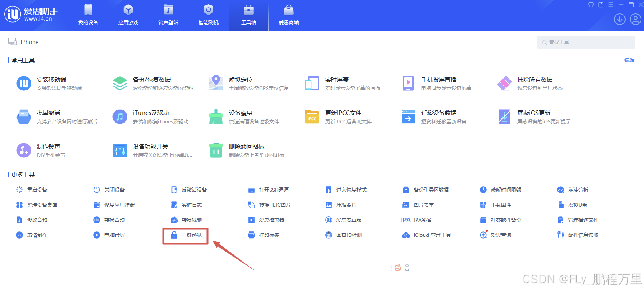Click the 查找工具 search field
The image size is (644, 290).
point(586,42)
